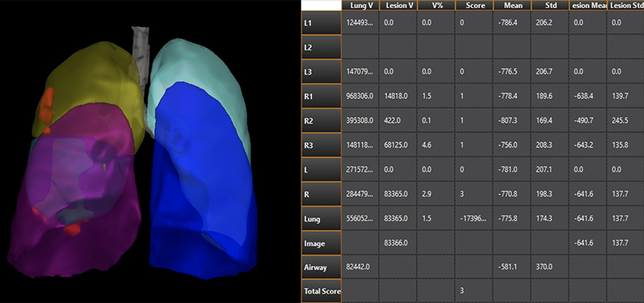This screenshot has width=644, height=303.
Task: Select the R1 row header
Action: [321, 96]
